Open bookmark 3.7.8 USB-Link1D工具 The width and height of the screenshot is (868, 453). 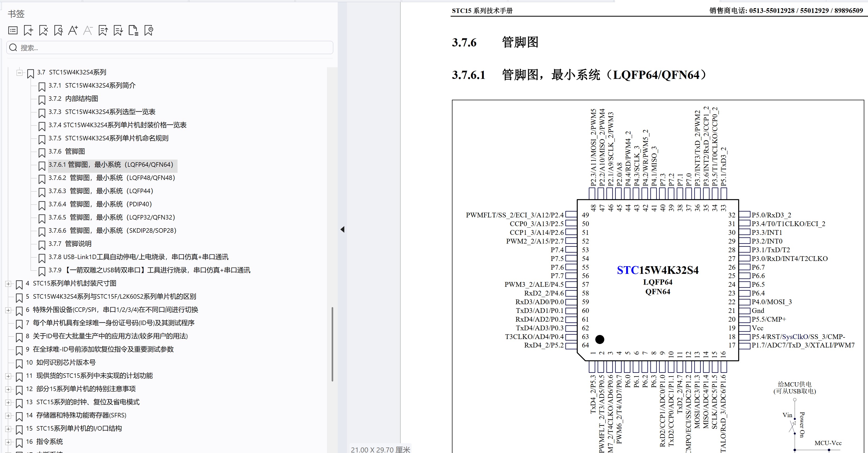138,257
